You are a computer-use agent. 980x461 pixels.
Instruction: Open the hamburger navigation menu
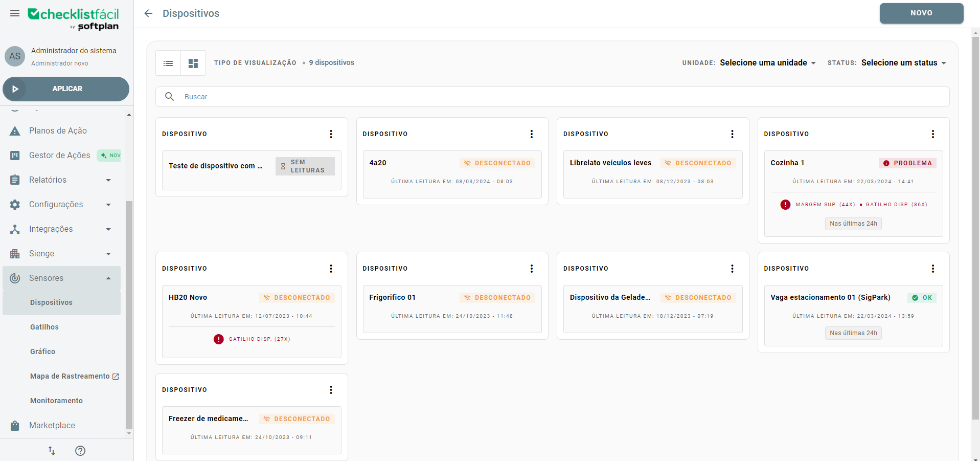tap(15, 13)
